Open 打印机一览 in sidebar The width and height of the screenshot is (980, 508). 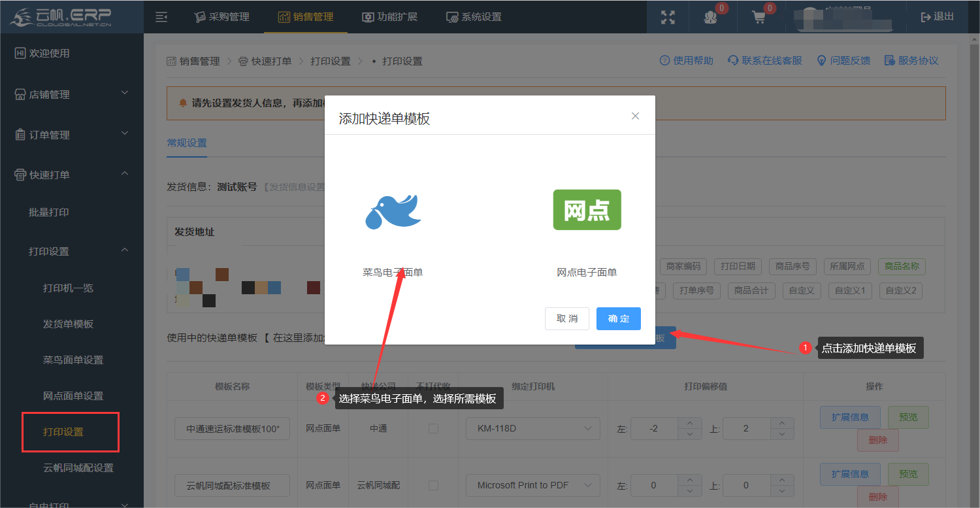68,288
